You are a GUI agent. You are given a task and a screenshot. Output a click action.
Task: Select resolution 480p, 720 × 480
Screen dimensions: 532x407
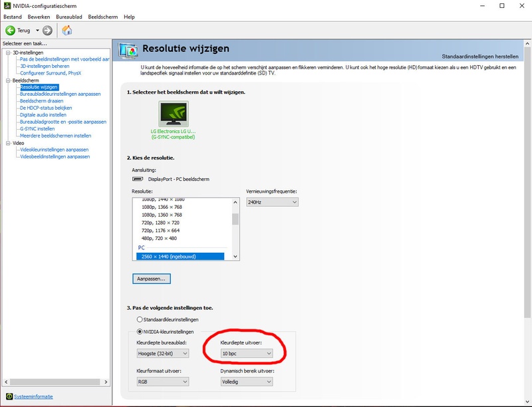159,238
